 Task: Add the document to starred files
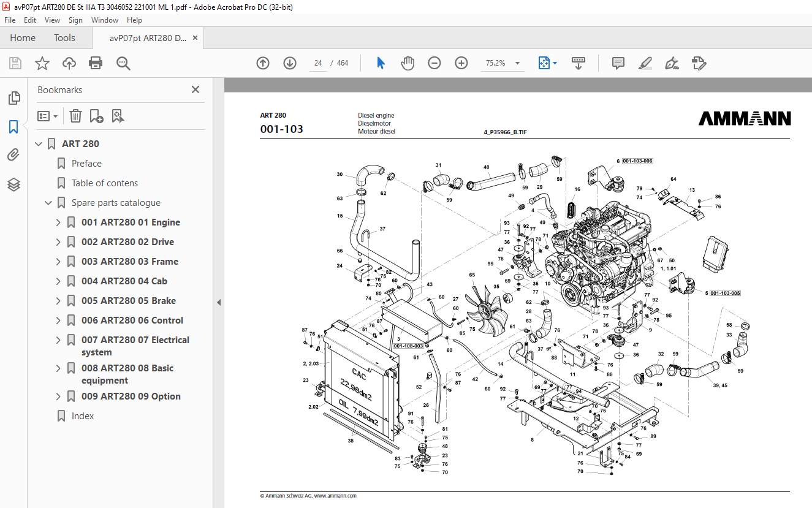click(x=42, y=63)
